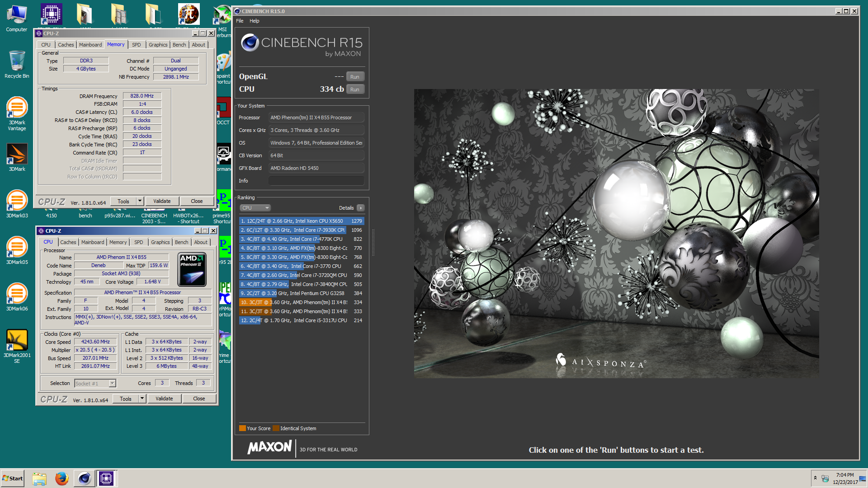Open the third folder icon on desktop
The image size is (868, 488).
coord(153,14)
